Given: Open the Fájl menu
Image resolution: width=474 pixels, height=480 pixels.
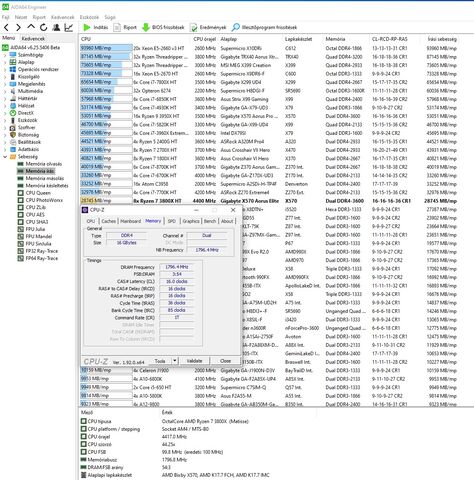Looking at the screenshot, I should click(x=6, y=17).
